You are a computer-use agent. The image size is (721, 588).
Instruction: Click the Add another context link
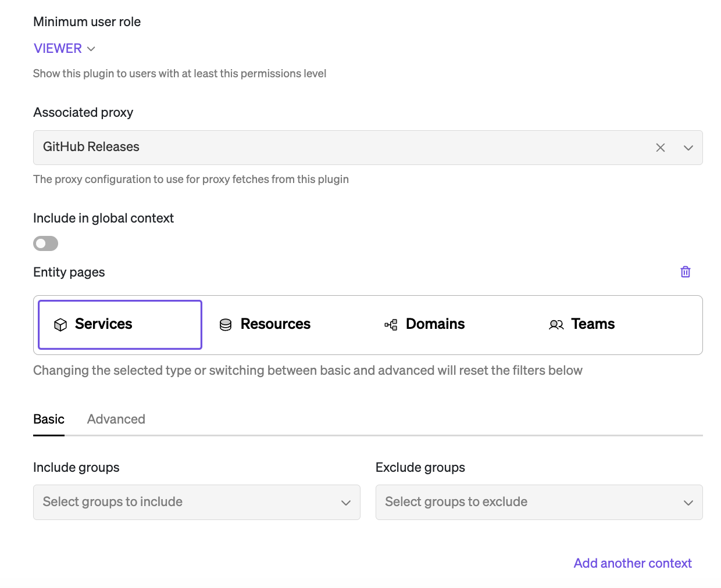[633, 564]
